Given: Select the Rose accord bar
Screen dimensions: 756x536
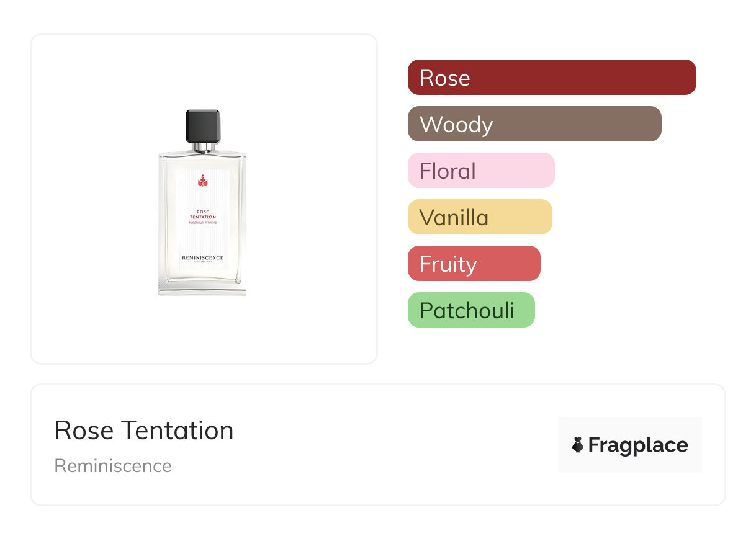Looking at the screenshot, I should coord(552,78).
